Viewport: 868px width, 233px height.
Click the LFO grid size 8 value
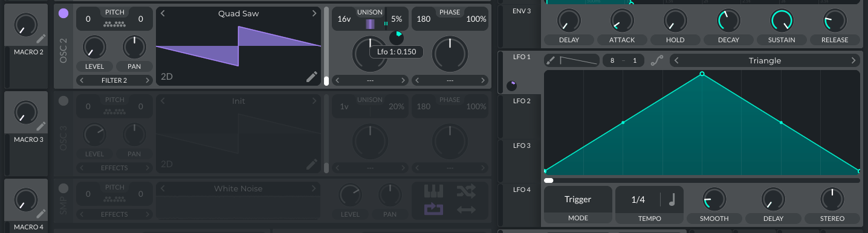click(612, 60)
